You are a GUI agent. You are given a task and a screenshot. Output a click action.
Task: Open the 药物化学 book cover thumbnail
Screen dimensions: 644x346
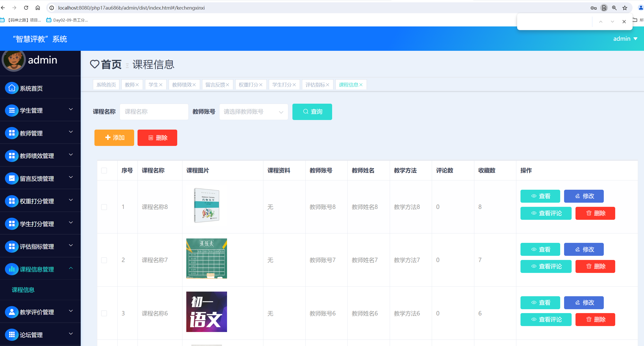pyautogui.click(x=207, y=205)
